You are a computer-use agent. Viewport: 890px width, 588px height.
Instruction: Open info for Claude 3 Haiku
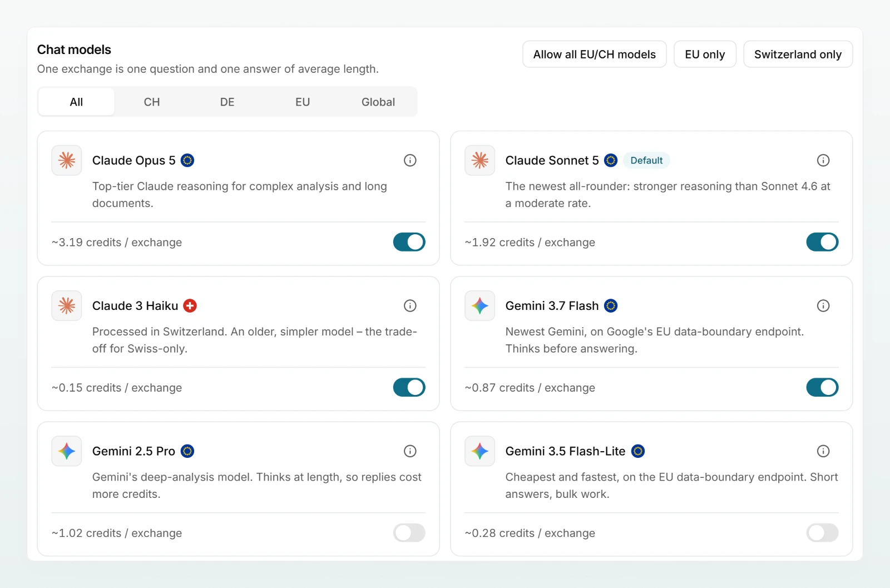(410, 305)
